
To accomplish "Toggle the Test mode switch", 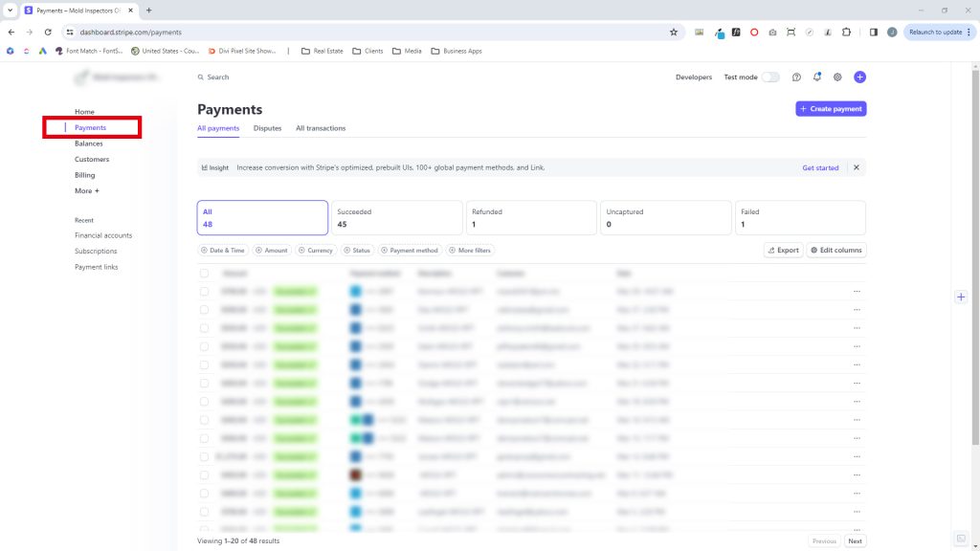I will (x=770, y=77).
